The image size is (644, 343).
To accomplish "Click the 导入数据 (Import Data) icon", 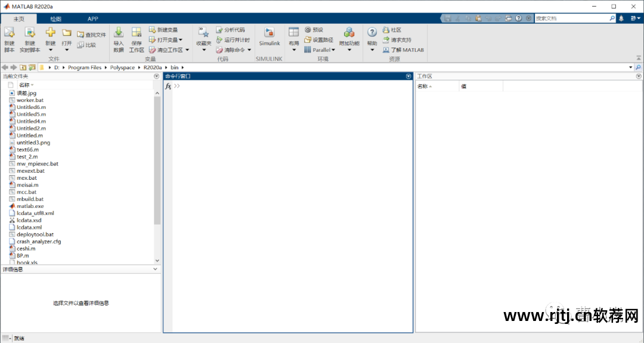I will coord(118,33).
